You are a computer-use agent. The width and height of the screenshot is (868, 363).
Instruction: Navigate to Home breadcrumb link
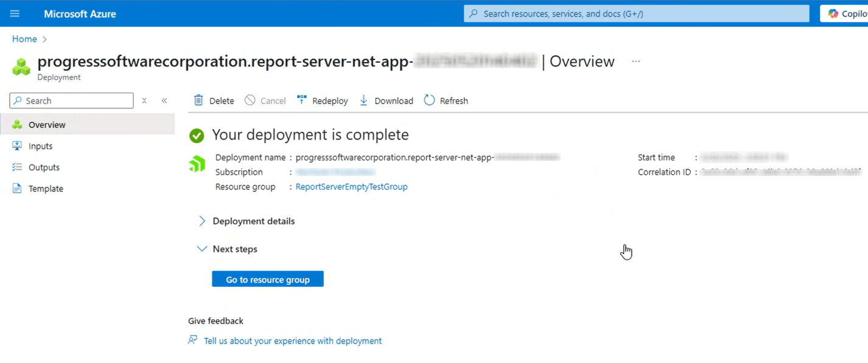coord(24,39)
